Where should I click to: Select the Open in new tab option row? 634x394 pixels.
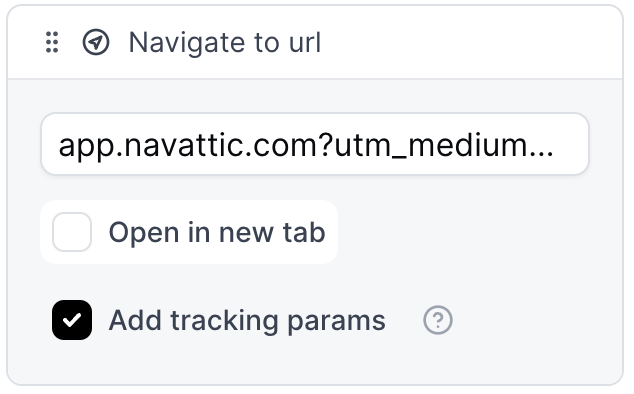tap(189, 232)
